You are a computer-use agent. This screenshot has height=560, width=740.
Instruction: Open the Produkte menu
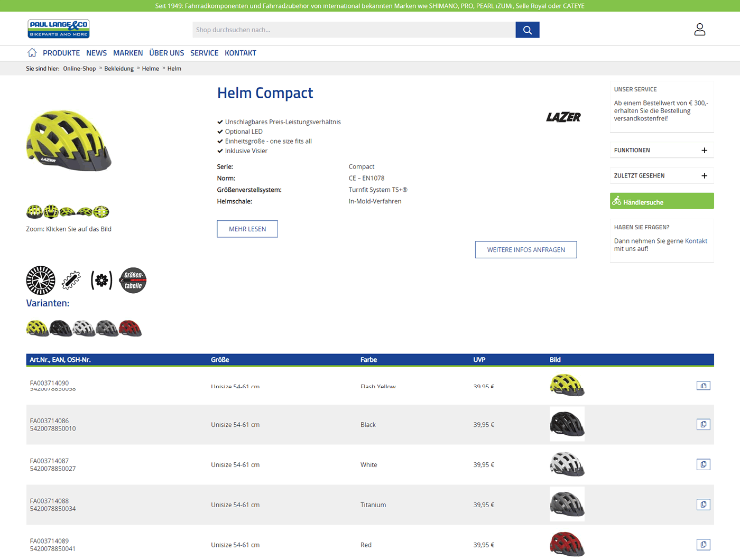pyautogui.click(x=61, y=53)
